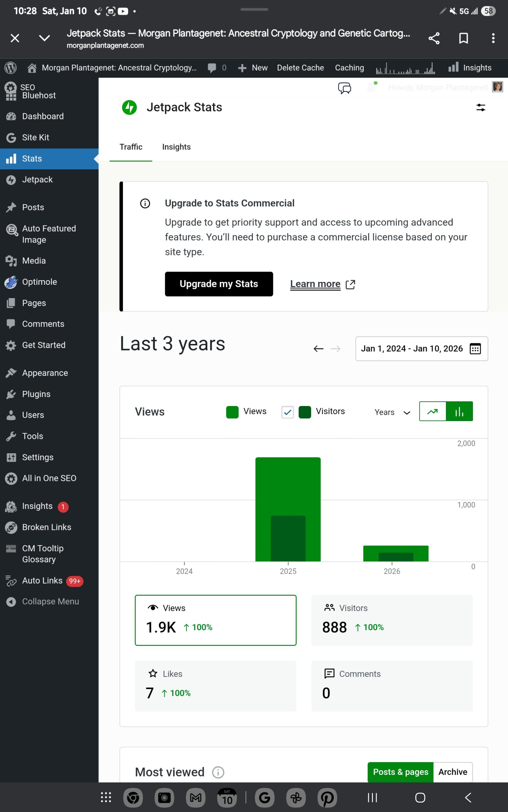Expand the Years period dropdown
Screen dimensions: 508x812
tap(392, 412)
